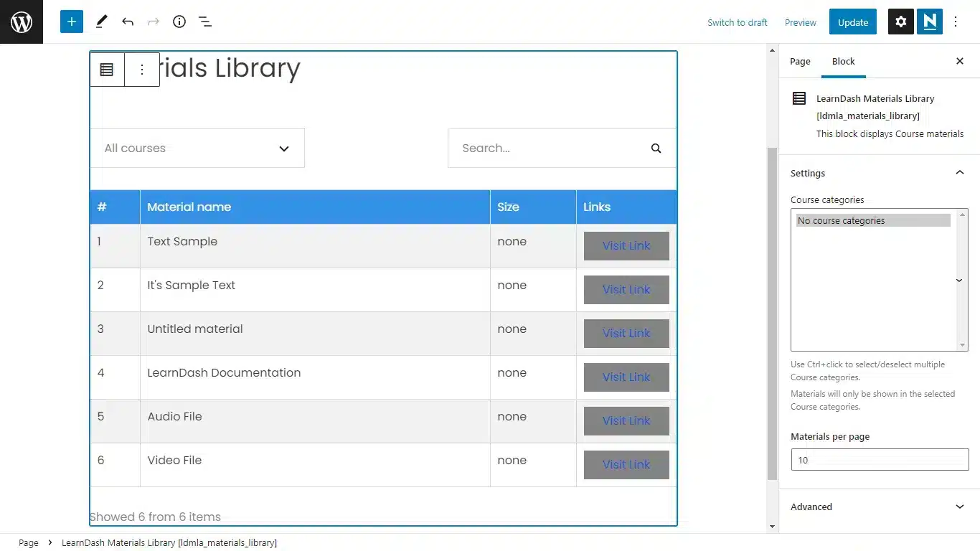
Task: Open the document details info icon
Action: 179,22
